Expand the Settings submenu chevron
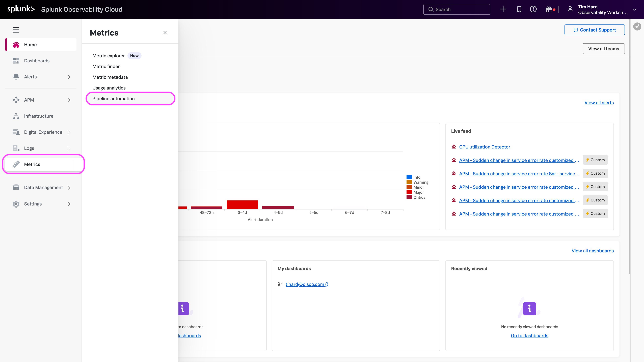The image size is (644, 362). [x=69, y=204]
